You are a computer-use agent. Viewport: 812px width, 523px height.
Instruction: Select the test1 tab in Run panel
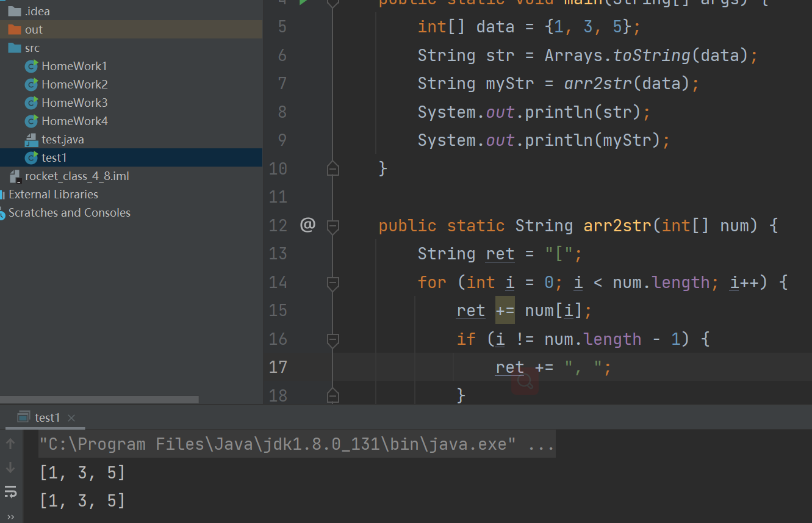(48, 418)
